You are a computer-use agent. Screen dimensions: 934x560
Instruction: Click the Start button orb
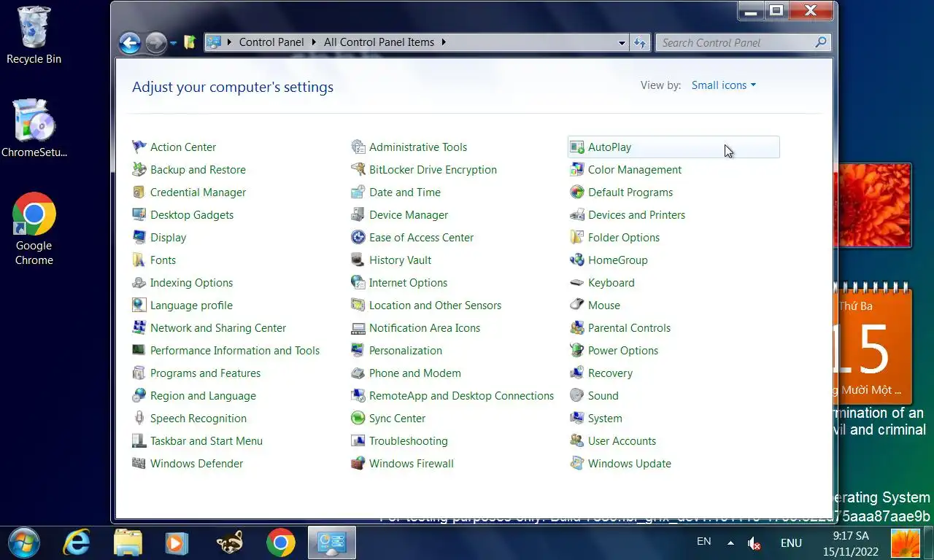tap(24, 542)
